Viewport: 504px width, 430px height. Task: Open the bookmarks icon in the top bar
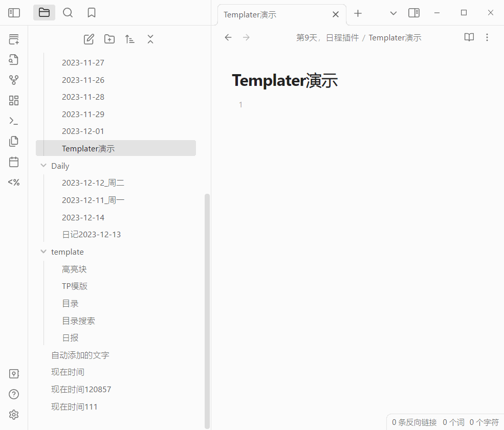click(91, 12)
